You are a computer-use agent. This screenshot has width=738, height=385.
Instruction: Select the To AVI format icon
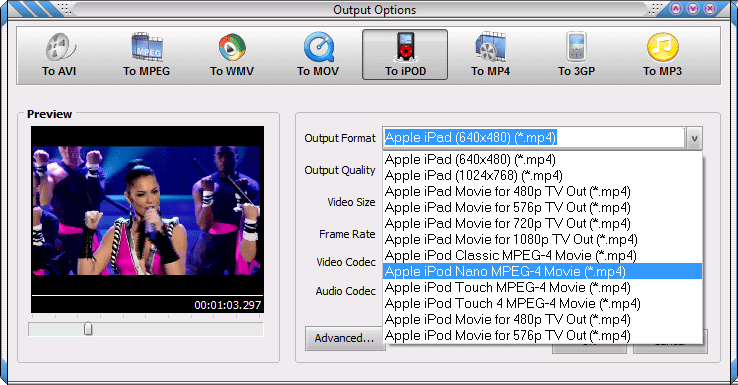click(x=59, y=55)
